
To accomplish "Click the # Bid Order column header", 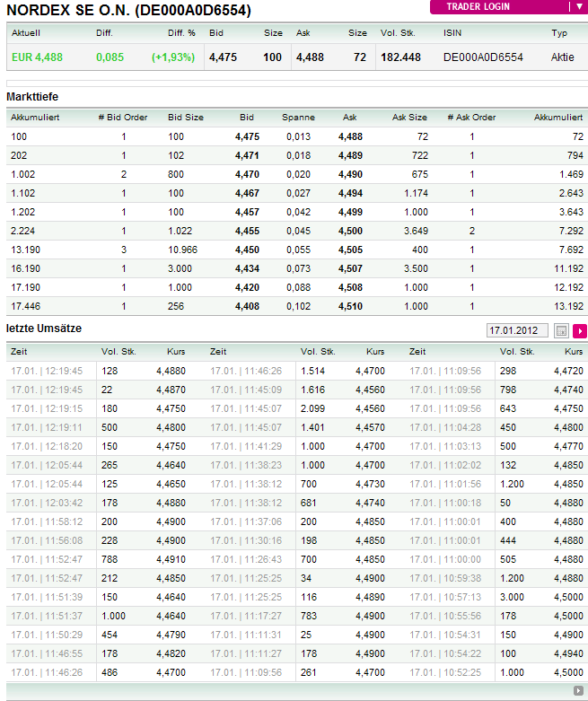I will click(x=122, y=118).
